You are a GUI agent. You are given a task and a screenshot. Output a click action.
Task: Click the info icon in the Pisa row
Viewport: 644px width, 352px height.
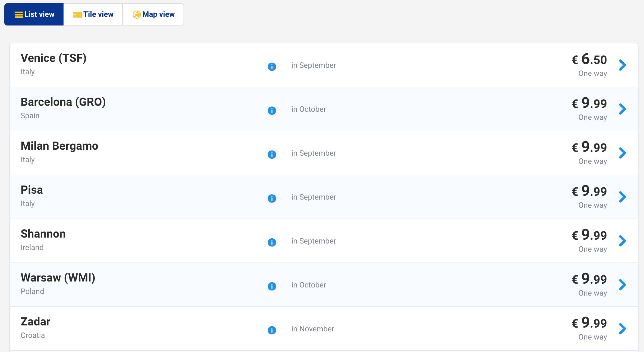click(x=272, y=199)
